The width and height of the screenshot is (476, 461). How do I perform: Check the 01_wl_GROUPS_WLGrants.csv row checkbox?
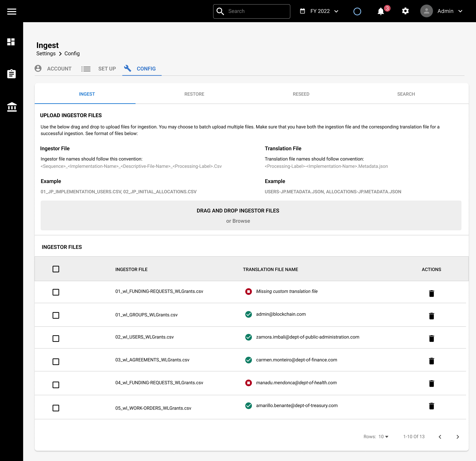56,315
